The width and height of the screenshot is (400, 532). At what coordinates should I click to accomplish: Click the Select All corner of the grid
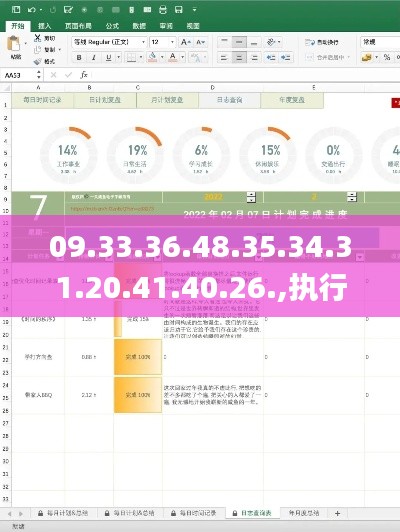(6, 88)
